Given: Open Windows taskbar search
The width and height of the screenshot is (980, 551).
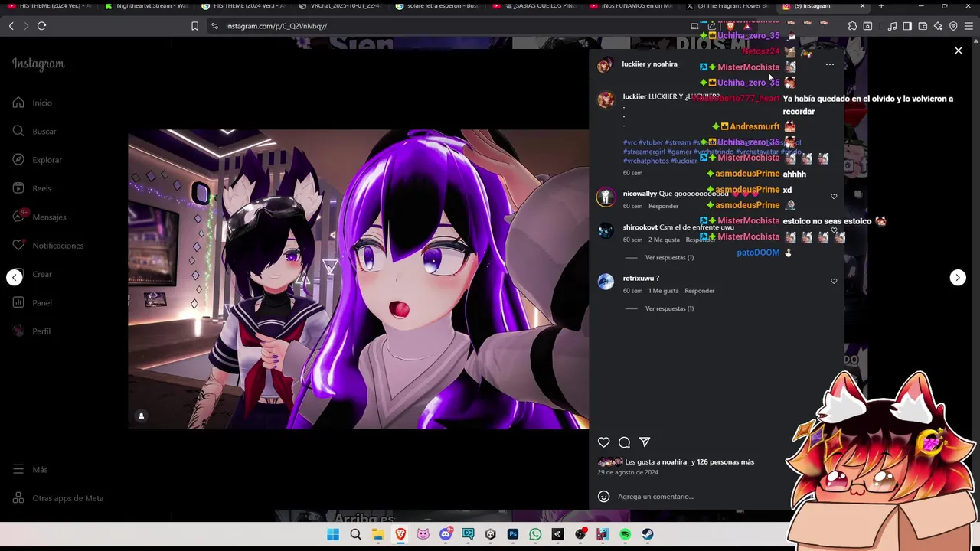Looking at the screenshot, I should tap(355, 535).
